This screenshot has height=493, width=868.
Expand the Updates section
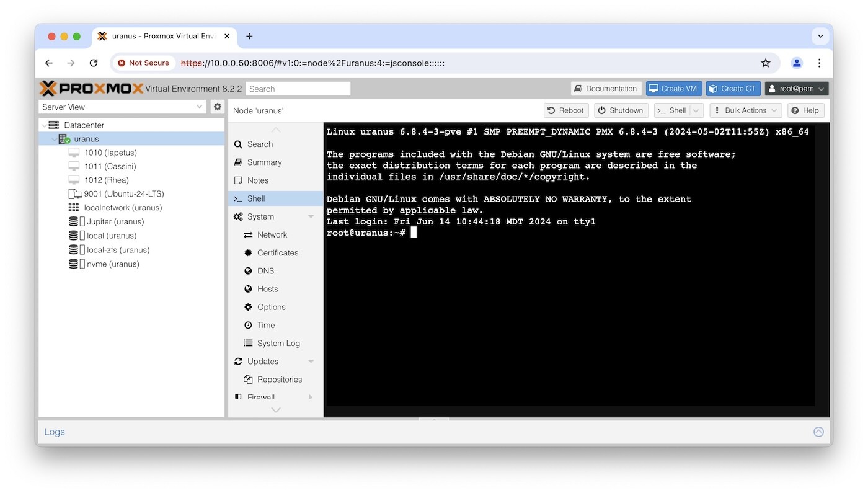click(310, 361)
